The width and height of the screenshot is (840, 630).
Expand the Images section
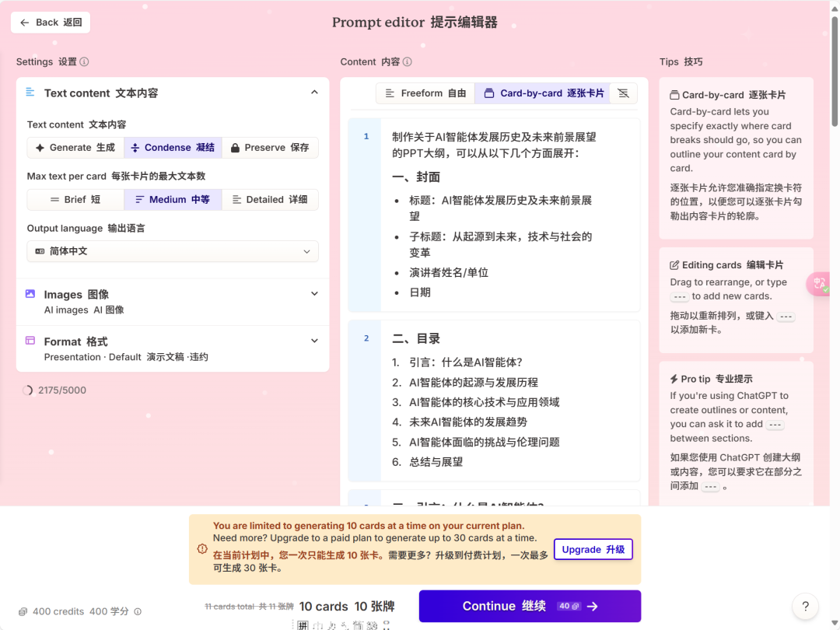pyautogui.click(x=314, y=294)
